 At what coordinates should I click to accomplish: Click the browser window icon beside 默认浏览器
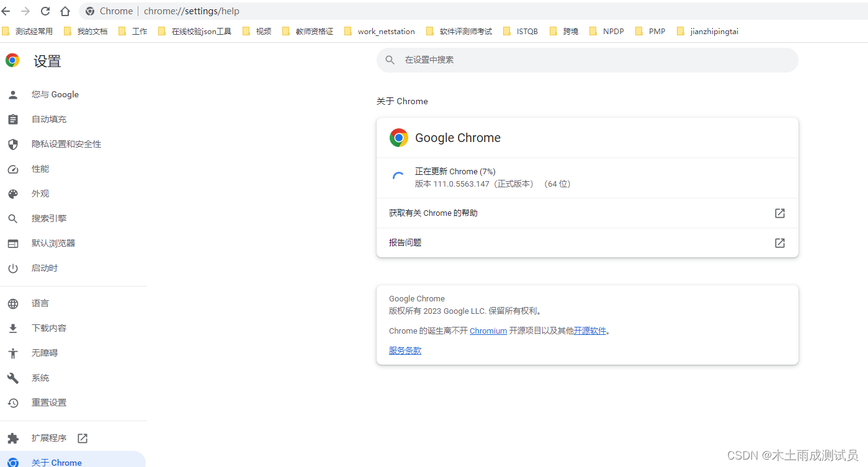[13, 243]
